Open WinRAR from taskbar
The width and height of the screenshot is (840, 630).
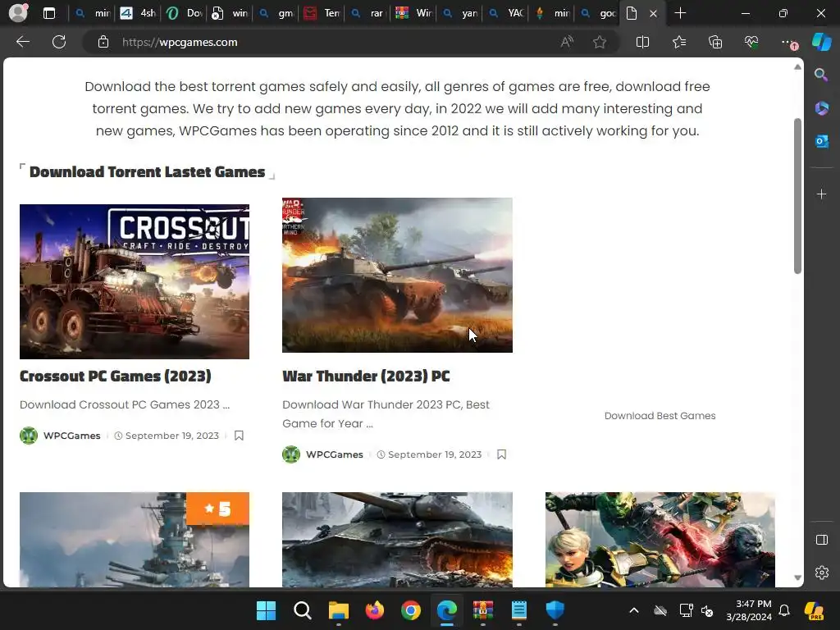(x=482, y=610)
